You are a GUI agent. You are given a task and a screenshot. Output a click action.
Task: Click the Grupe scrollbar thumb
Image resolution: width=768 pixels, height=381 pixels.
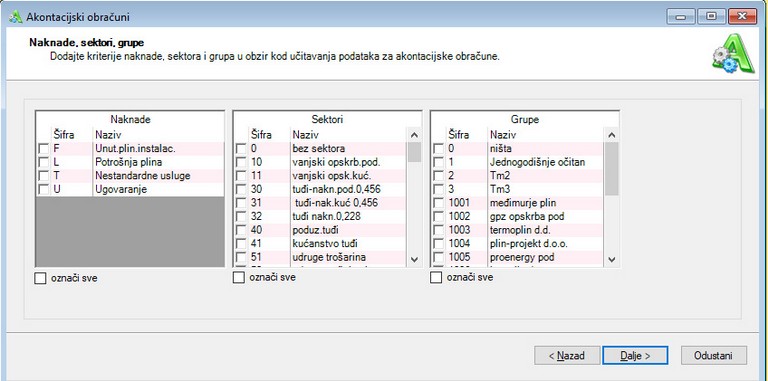tap(612, 168)
